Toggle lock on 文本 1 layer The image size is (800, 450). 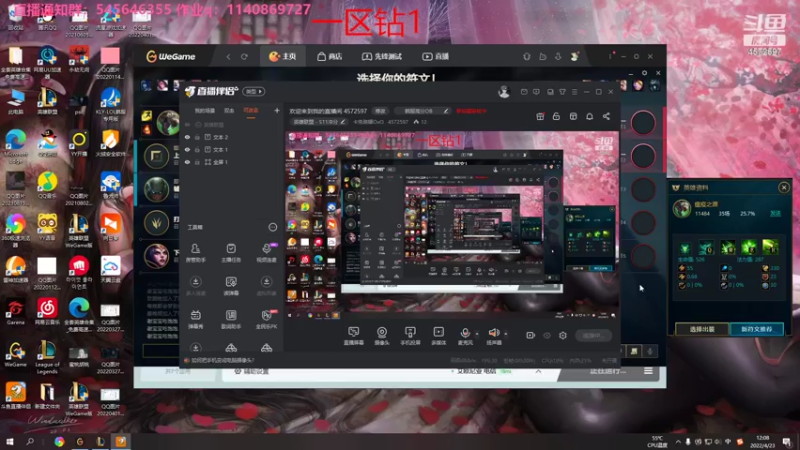pyautogui.click(x=197, y=149)
